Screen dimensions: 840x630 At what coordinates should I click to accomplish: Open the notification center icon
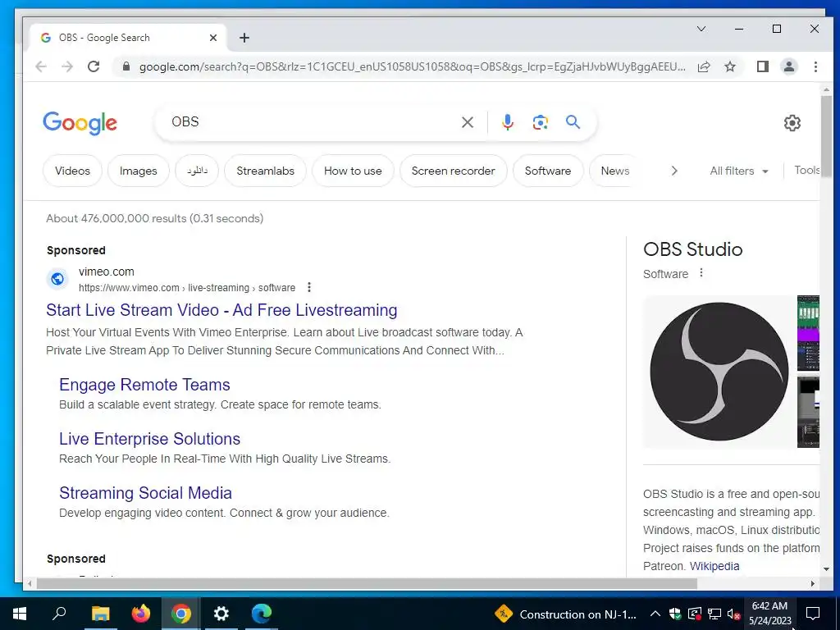click(x=813, y=614)
